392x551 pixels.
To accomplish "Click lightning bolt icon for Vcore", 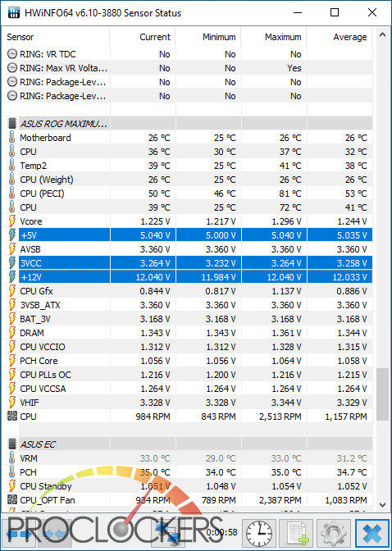I will (x=12, y=221).
